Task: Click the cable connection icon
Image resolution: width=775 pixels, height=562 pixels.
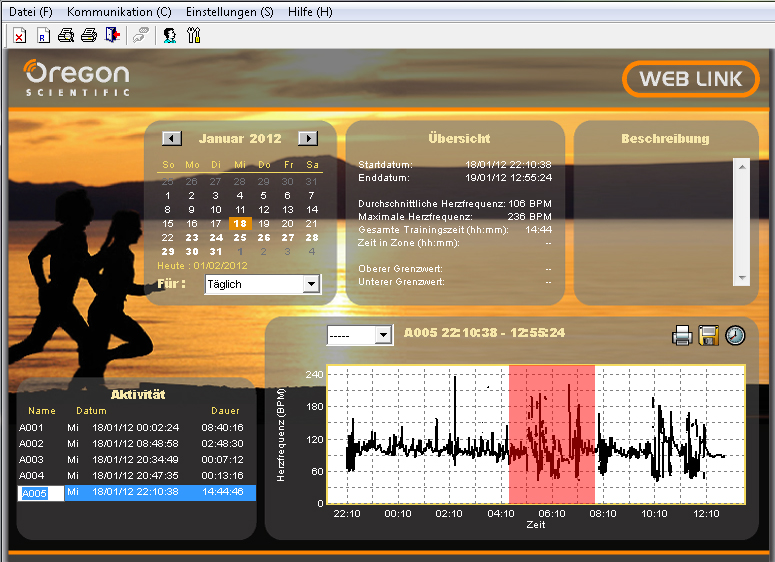Action: coord(141,36)
